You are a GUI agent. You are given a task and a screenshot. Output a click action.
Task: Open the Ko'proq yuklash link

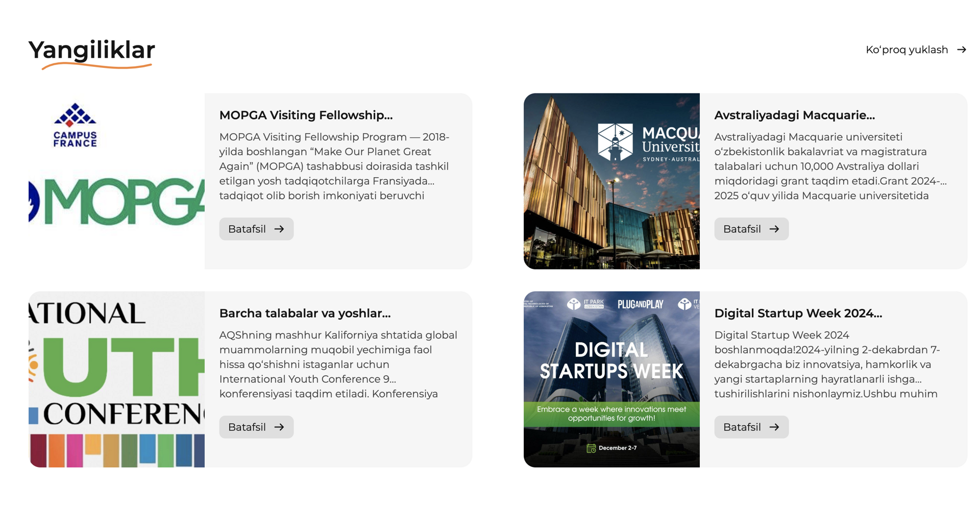click(x=906, y=50)
